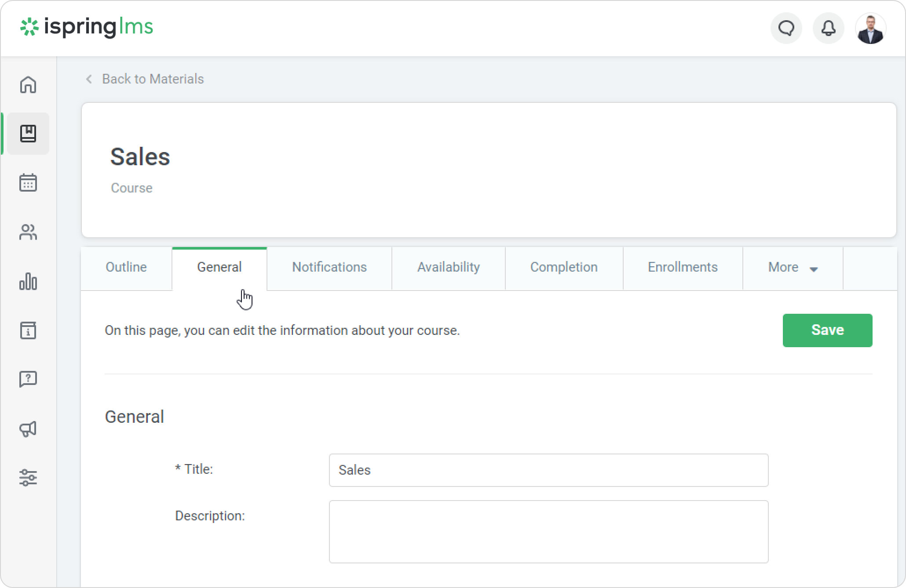Open the user profile avatar
Screen dimensions: 906x588
(870, 29)
